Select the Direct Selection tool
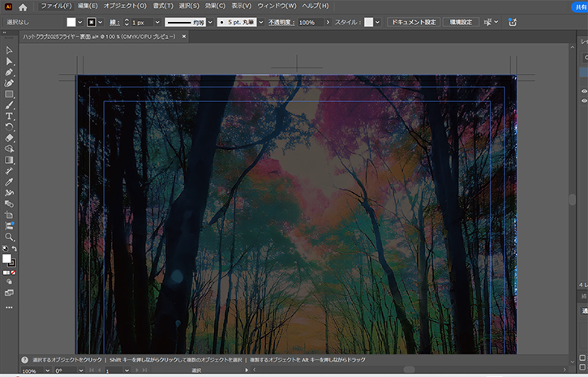The width and height of the screenshot is (588, 377). tap(9, 61)
